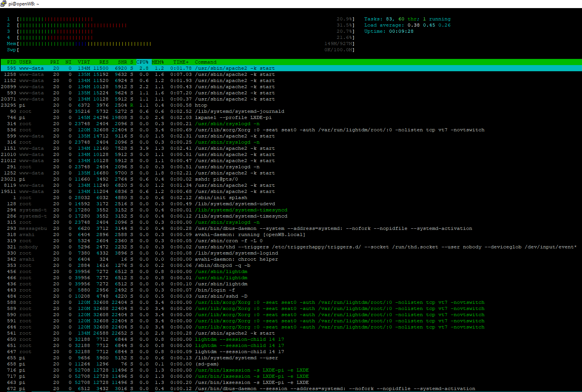Screen dimensions: 582x392
Task: Select apache2 process row PID 1152
Action: tap(291, 80)
